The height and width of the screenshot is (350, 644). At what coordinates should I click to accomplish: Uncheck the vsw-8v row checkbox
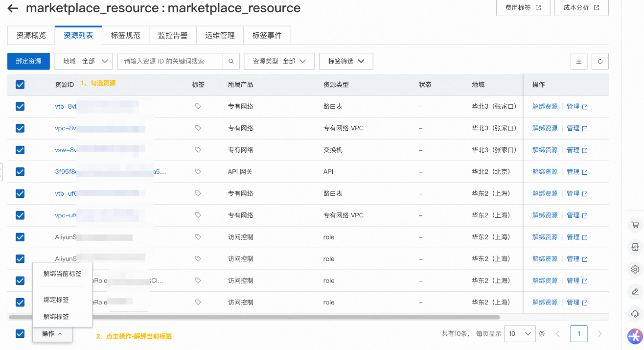click(x=20, y=150)
